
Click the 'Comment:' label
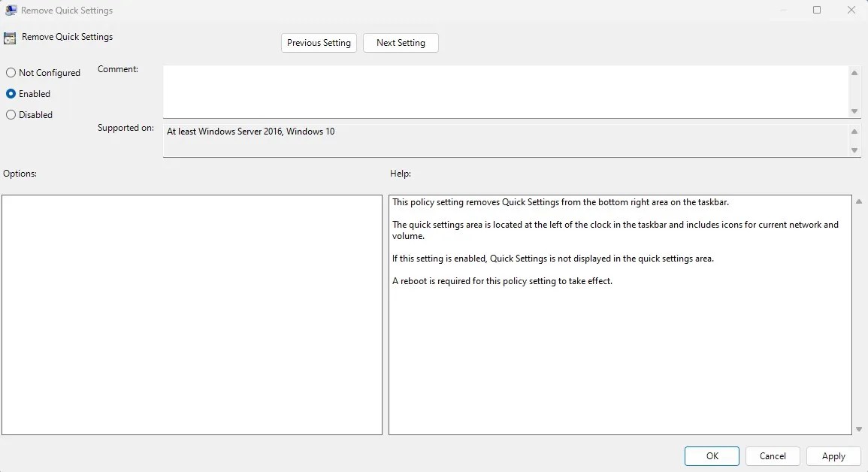tap(118, 69)
